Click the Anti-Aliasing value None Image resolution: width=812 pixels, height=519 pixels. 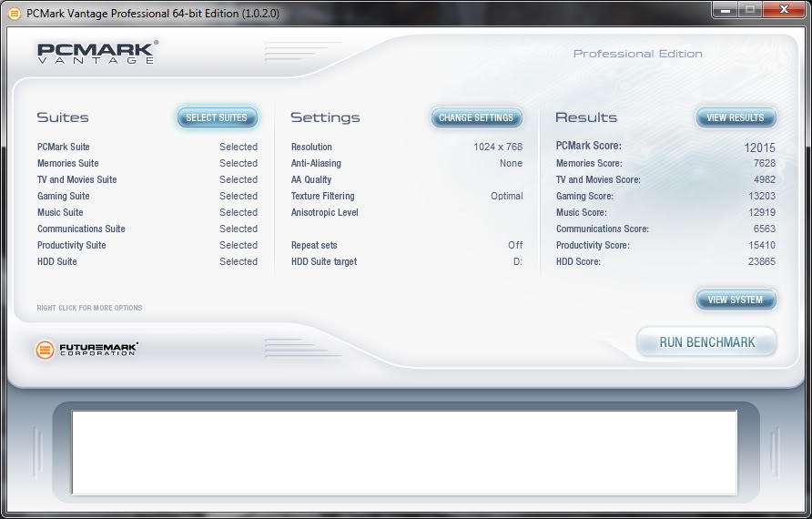(511, 163)
